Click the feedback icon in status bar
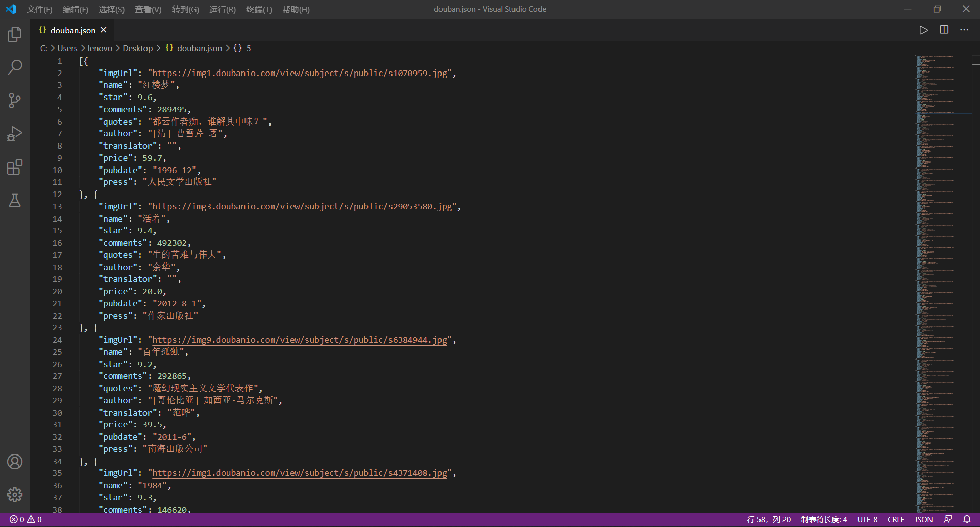The image size is (980, 527). [x=948, y=519]
